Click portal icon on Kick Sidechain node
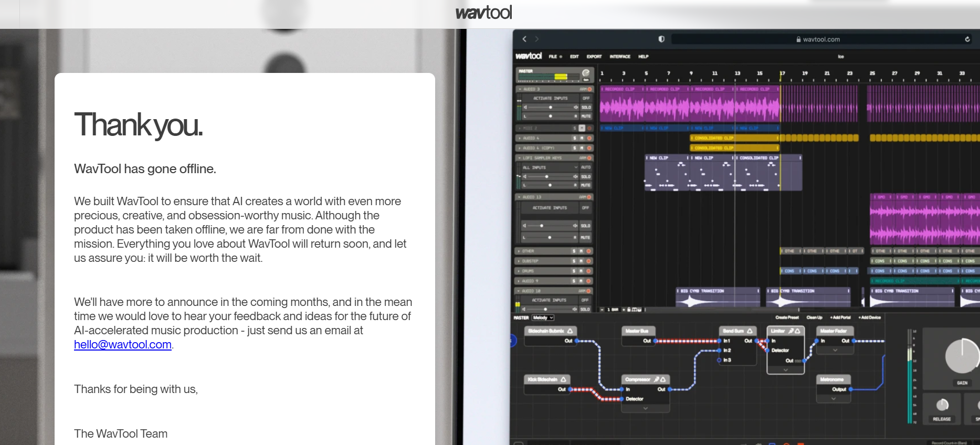The height and width of the screenshot is (445, 980). 563,379
